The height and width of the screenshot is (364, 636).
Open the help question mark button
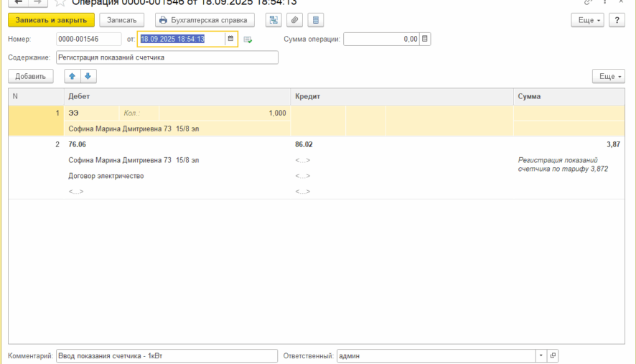[x=617, y=20]
